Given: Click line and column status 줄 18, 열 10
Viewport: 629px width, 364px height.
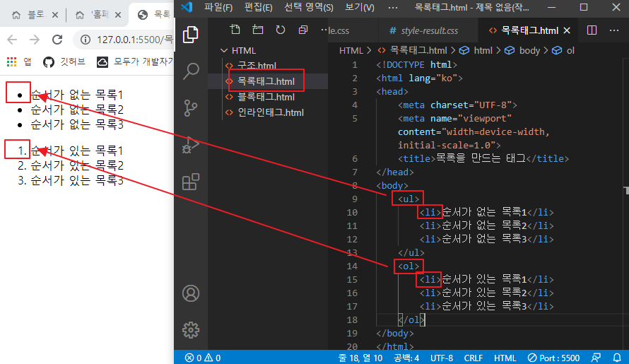Looking at the screenshot, I should (360, 358).
